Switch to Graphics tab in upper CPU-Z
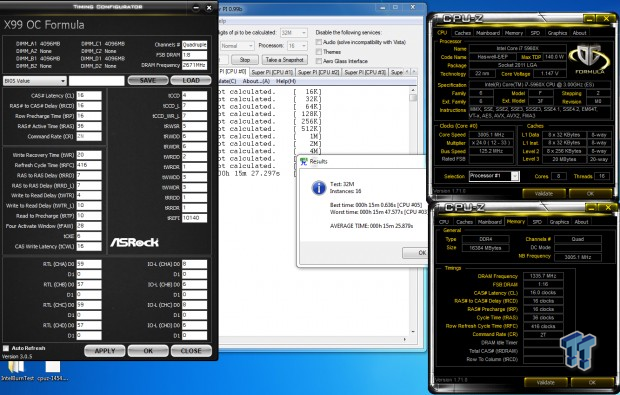 [557, 33]
